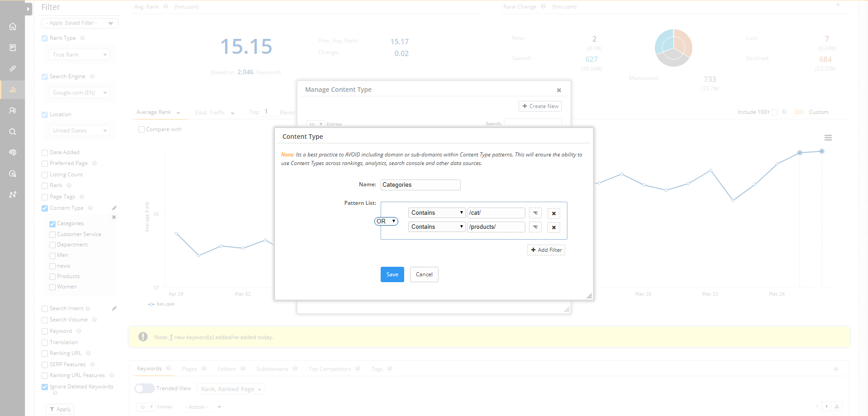The width and height of the screenshot is (868, 416).
Task: Click the nested-filter icon on the /cat/ row
Action: 535,213
